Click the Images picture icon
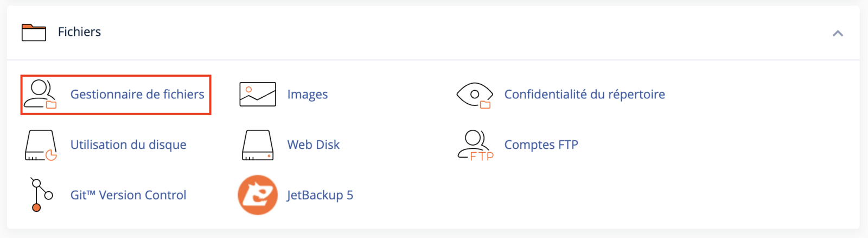The image size is (868, 238). 258,95
